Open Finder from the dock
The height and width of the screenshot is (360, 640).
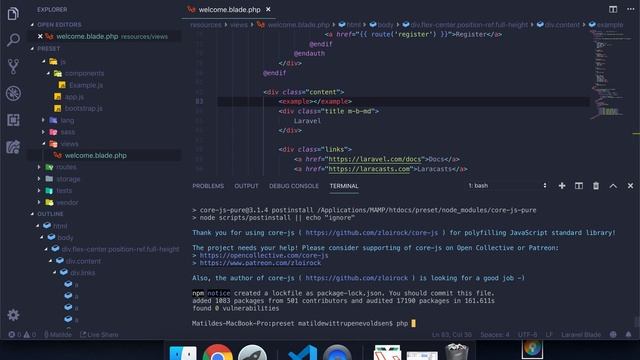pyautogui.click(x=183, y=353)
